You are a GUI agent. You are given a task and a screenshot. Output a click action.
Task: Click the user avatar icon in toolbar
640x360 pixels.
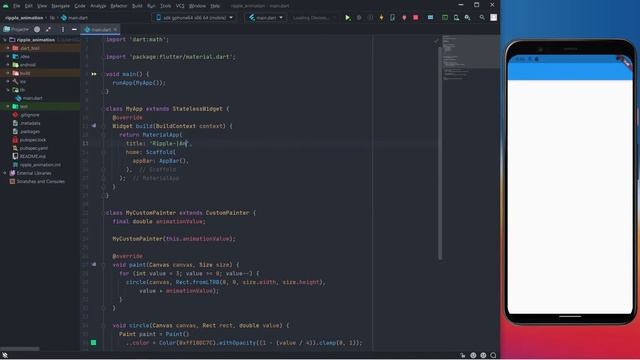pyautogui.click(x=493, y=18)
